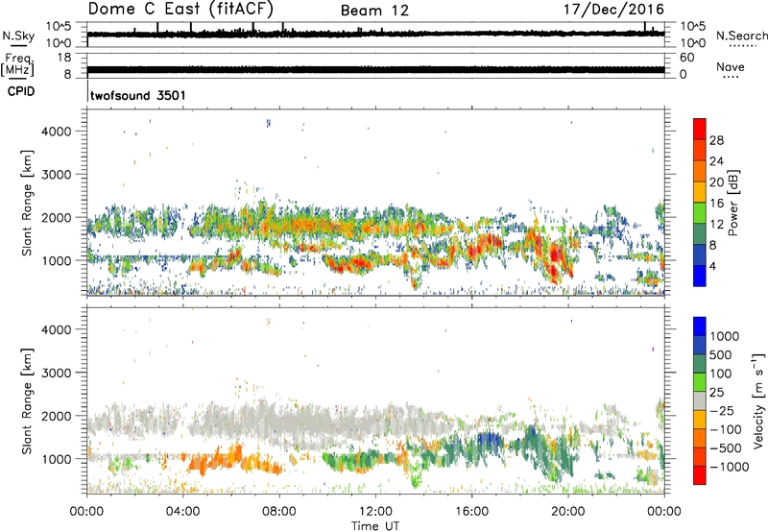Click gray swatch in velocity color bar
Viewport: 768px width, 532px height.
point(700,400)
